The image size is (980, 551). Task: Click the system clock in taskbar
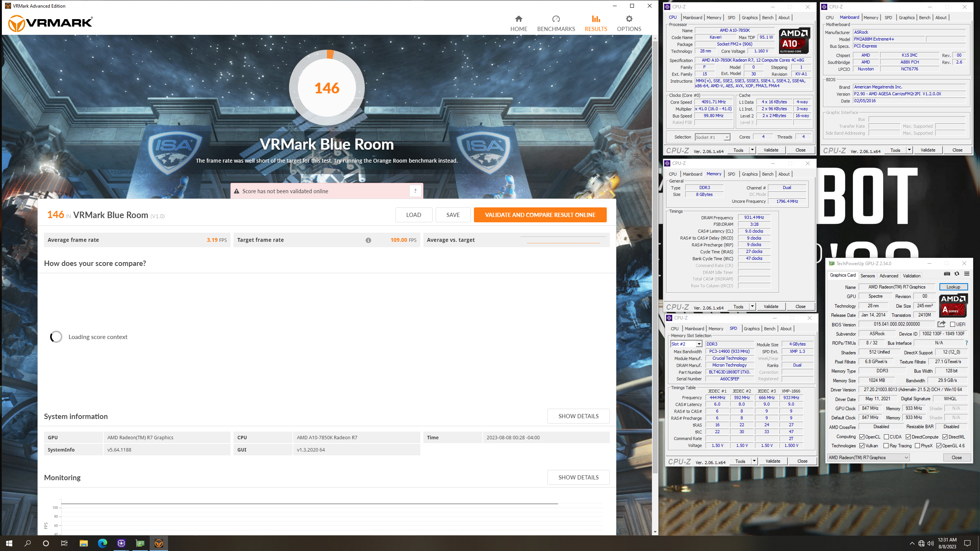[x=947, y=543]
